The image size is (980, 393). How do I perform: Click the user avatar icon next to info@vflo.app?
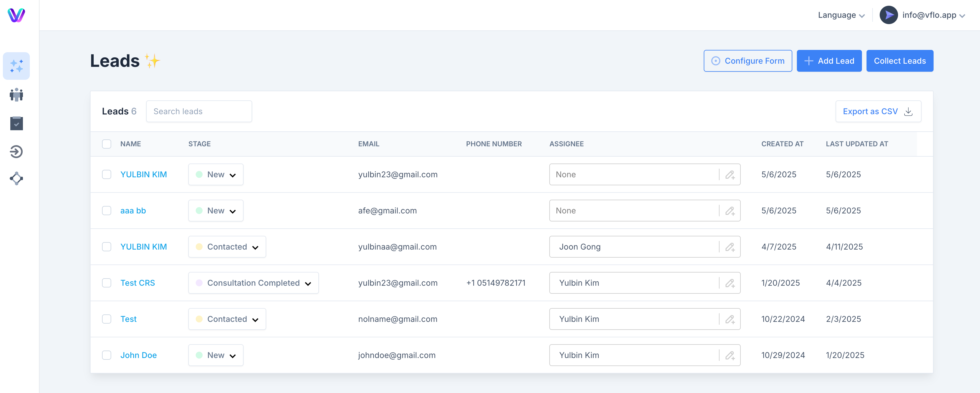click(x=889, y=15)
